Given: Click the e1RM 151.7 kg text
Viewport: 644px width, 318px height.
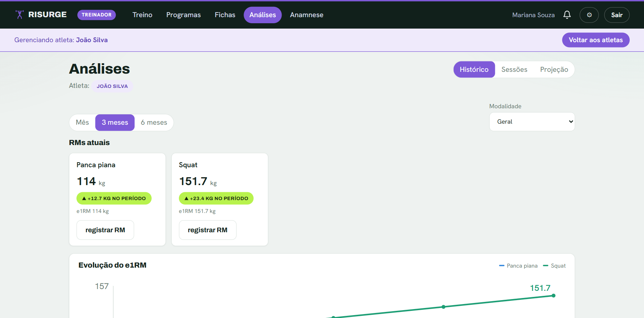Looking at the screenshot, I should click(x=197, y=211).
